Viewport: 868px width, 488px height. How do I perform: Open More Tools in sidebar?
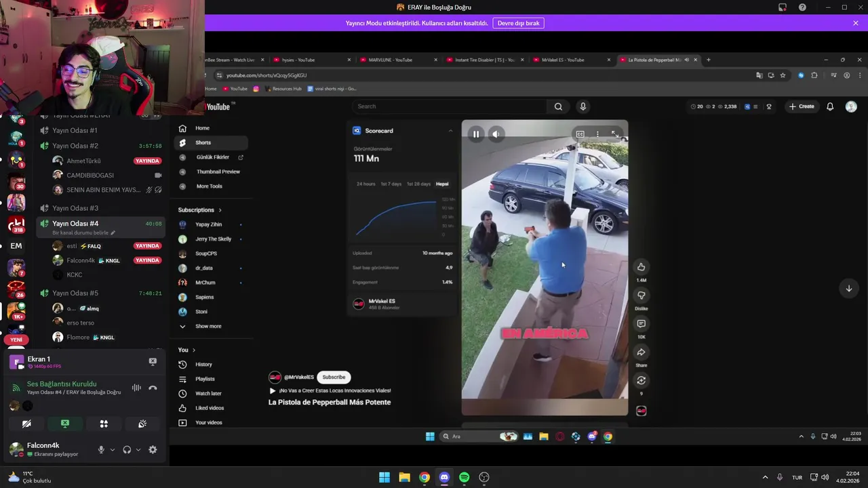click(210, 186)
